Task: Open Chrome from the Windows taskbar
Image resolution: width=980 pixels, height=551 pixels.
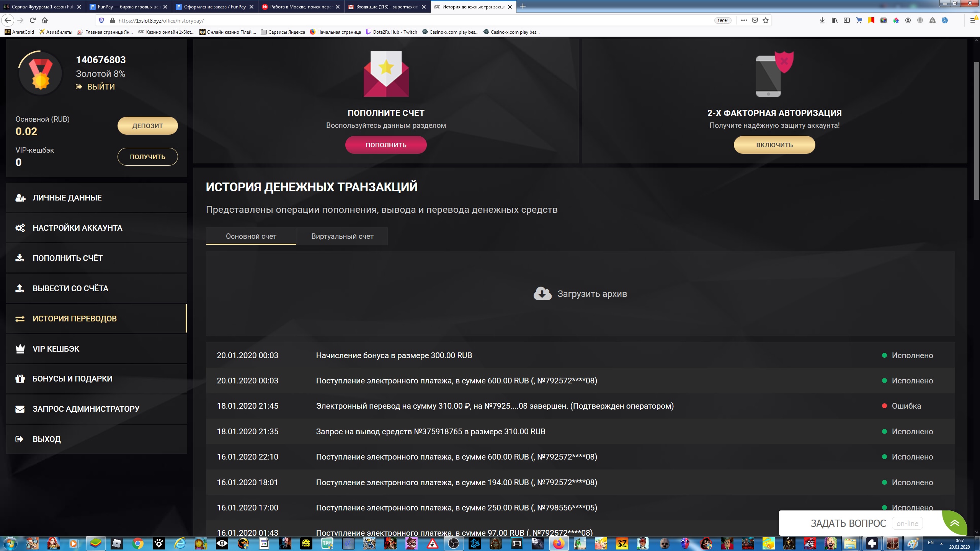Action: coord(138,543)
